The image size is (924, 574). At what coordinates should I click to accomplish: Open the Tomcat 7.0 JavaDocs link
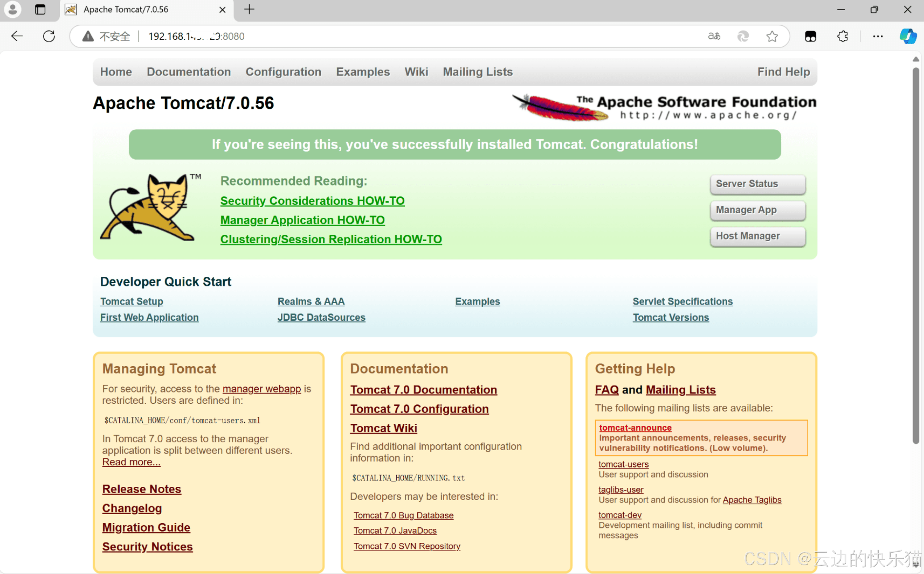tap(395, 531)
